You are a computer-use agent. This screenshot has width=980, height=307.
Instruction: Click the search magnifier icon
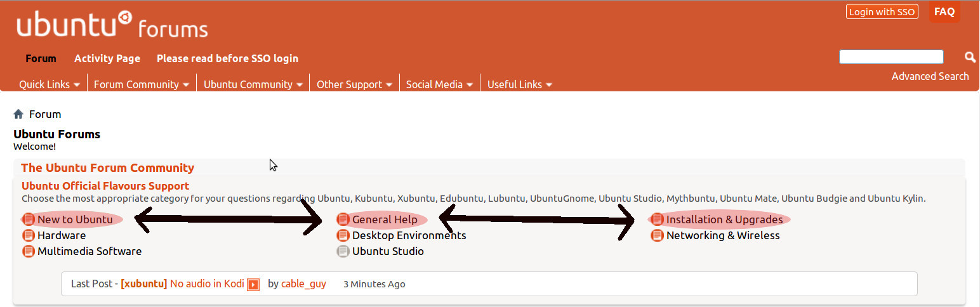[970, 57]
